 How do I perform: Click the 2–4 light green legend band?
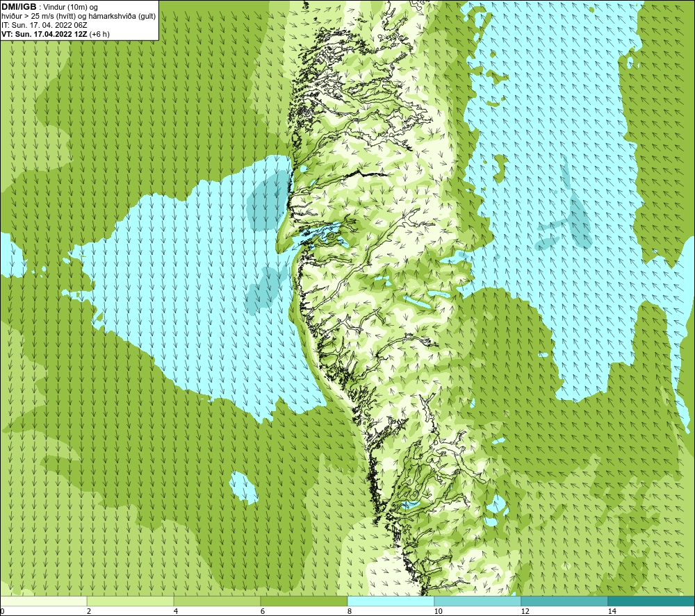[x=131, y=601]
